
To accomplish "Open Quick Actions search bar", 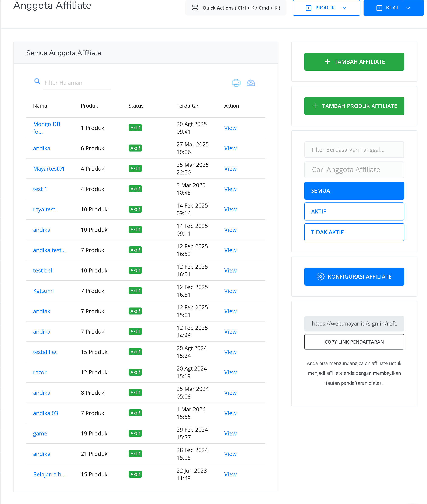I will (x=236, y=8).
